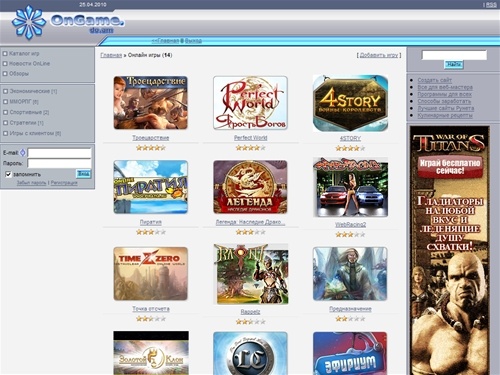Click the E-mail diamond icon
500x375 pixels.
tap(23, 153)
